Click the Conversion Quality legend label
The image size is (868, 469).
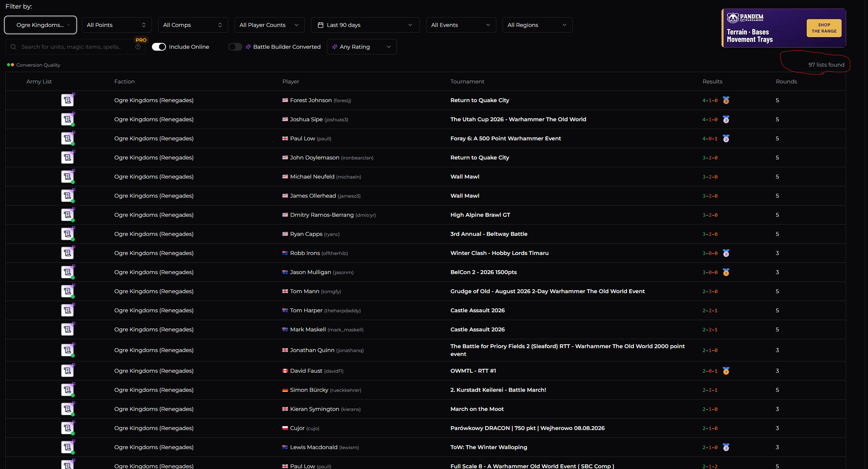(38, 65)
